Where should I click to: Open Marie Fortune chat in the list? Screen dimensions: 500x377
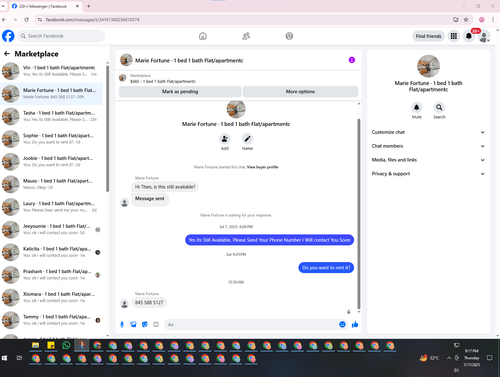coord(52,94)
